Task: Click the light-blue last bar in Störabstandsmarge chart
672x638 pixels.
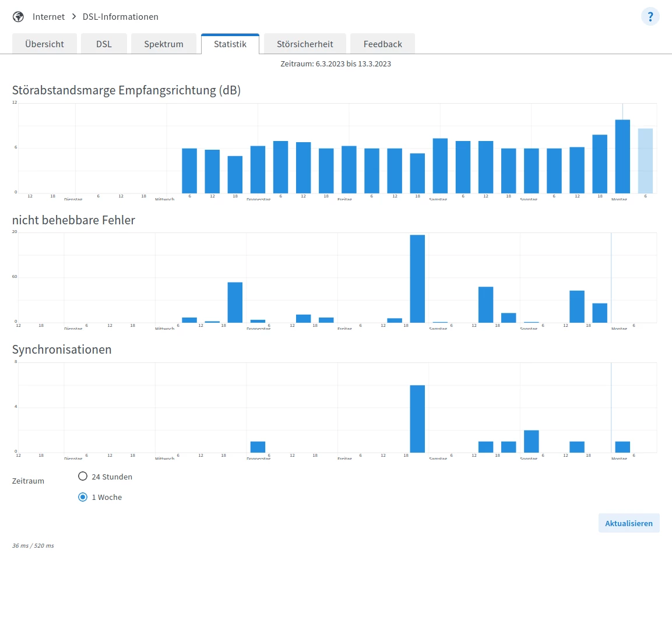Action: tap(645, 161)
